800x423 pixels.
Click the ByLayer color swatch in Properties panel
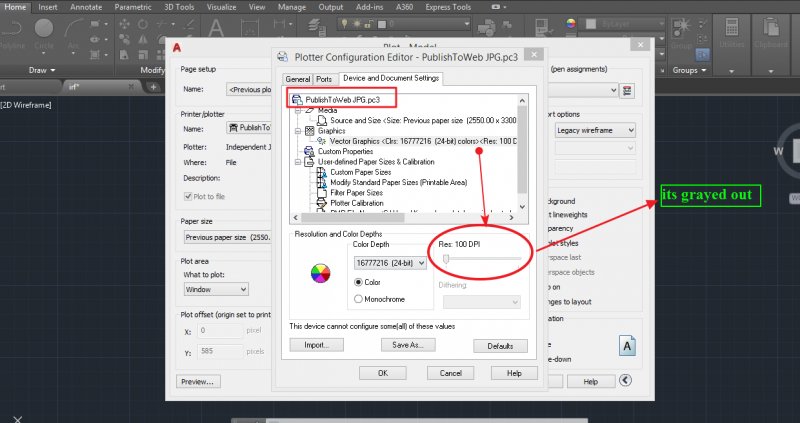tap(591, 24)
